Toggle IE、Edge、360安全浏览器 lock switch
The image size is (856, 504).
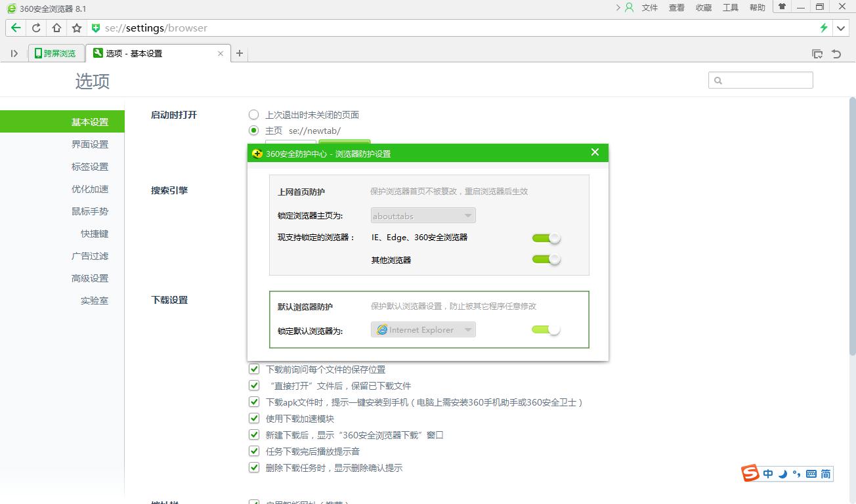546,238
